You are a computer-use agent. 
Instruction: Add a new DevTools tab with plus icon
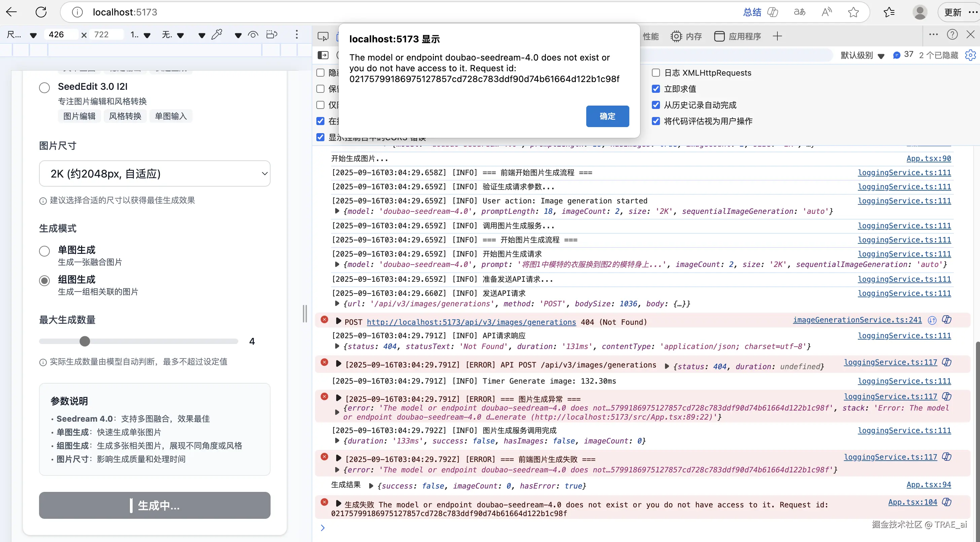777,37
